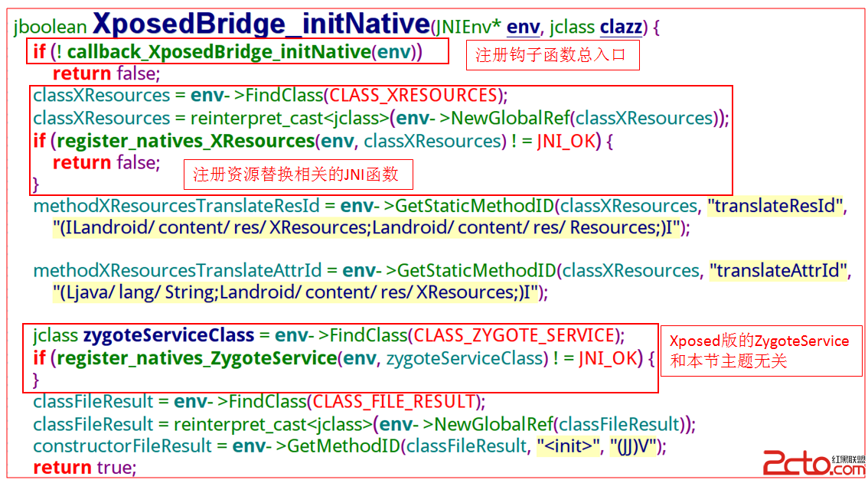Click 'register_natives_ZygoteService' function call
This screenshot has height=483, width=868.
[197, 358]
